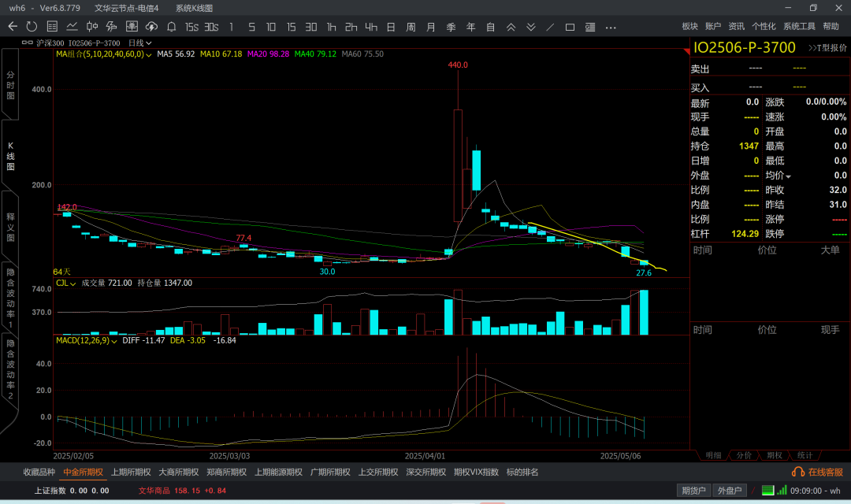This screenshot has height=504, width=851.
Task: Click the T型报价 link
Action: [x=827, y=48]
